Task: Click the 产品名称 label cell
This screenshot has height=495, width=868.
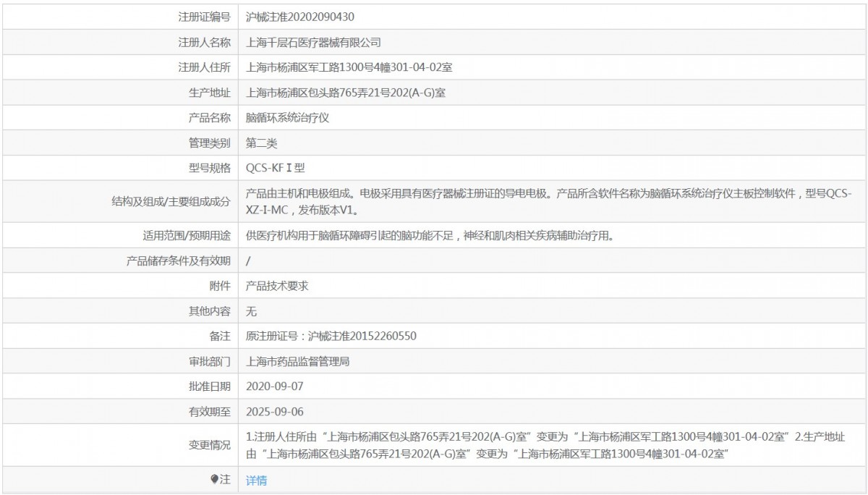Action: 210,117
